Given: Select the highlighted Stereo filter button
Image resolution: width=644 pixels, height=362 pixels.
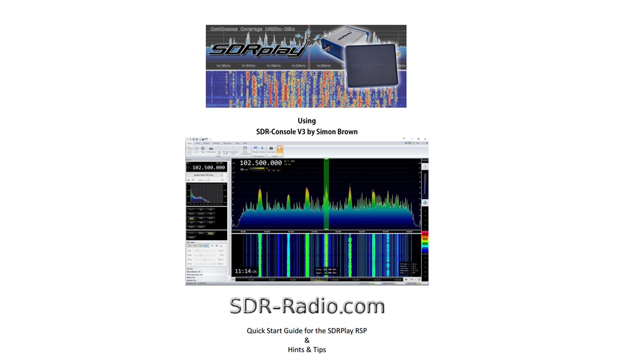Looking at the screenshot, I should pos(211,233).
